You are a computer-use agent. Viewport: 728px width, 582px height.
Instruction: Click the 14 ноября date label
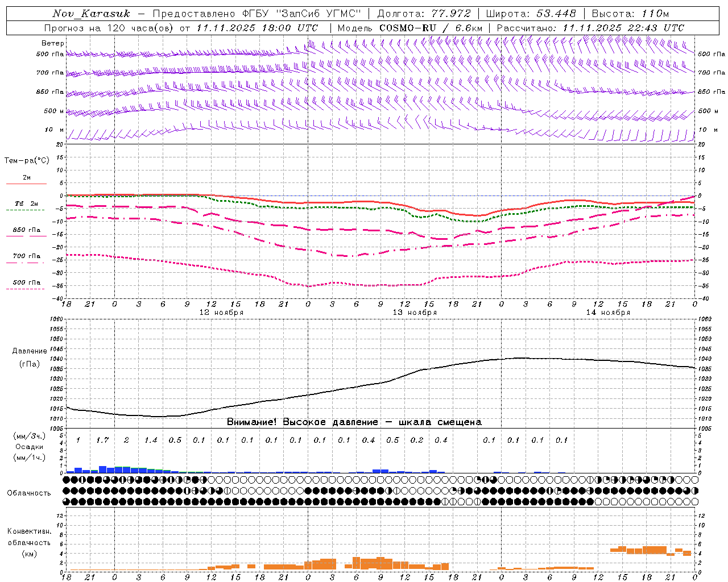[x=608, y=313]
